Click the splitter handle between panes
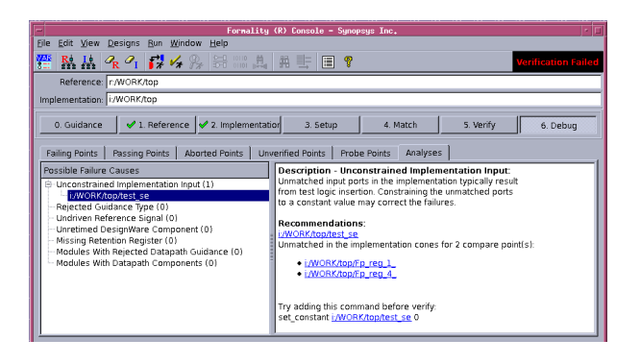 [x=272, y=247]
